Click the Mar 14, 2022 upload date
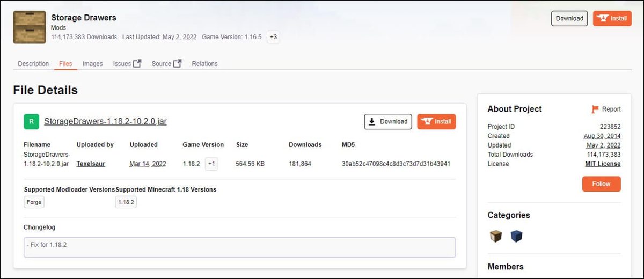 click(x=148, y=164)
